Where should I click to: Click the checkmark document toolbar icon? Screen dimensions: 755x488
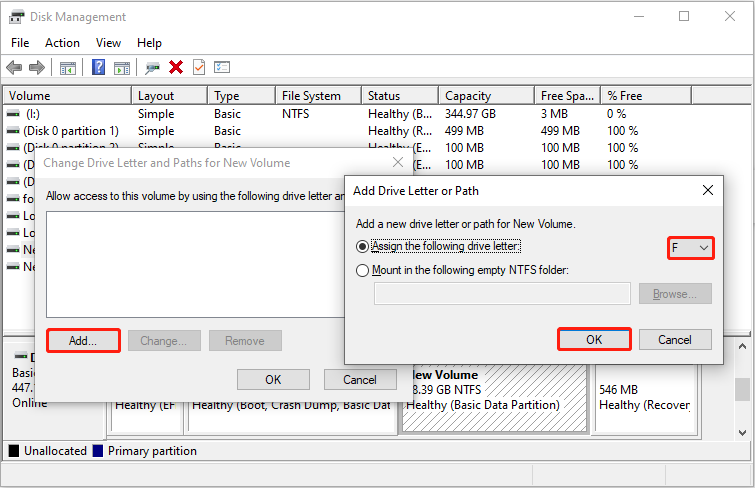pyautogui.click(x=199, y=67)
